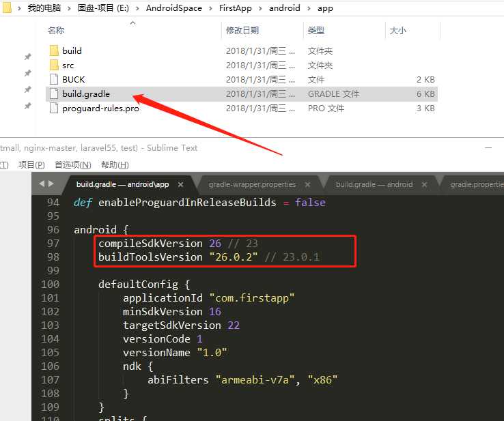Open the src folder icon
Viewport: 504px width, 421px height.
click(x=54, y=66)
